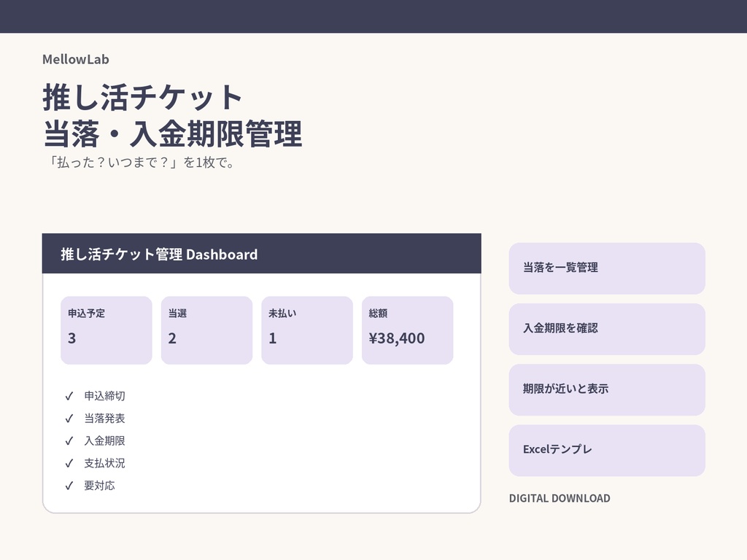
Task: Open the 入金期限を確認 feature pill
Action: click(607, 329)
